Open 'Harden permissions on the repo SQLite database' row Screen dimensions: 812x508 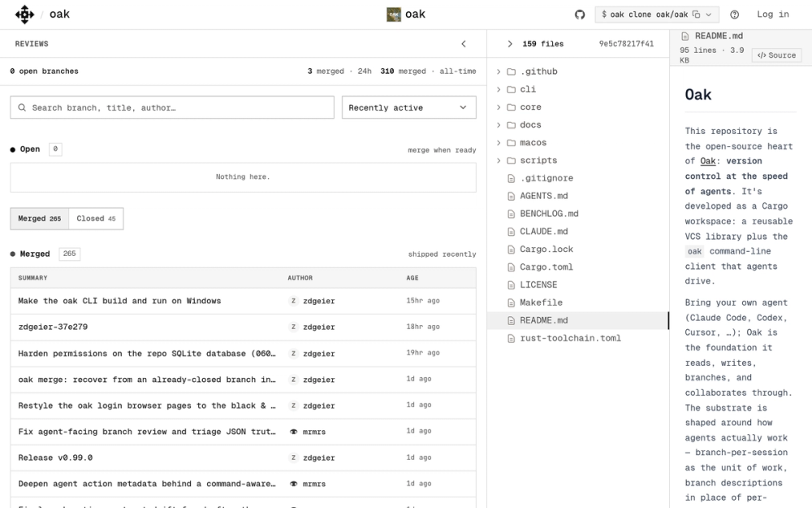click(x=243, y=353)
